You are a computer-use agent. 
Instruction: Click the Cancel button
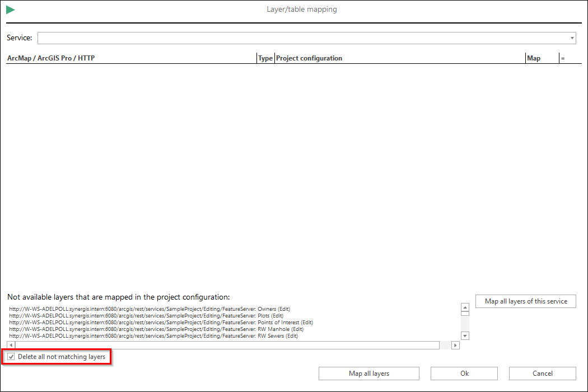point(542,374)
